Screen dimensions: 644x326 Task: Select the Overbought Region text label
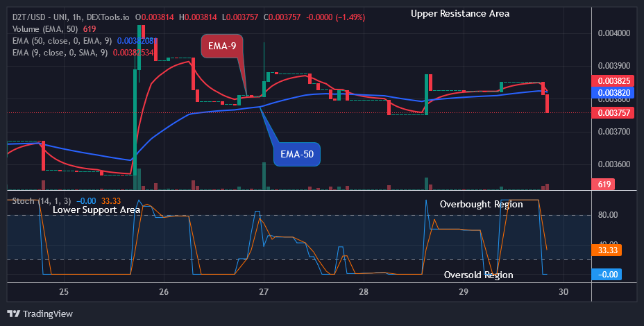[482, 204]
